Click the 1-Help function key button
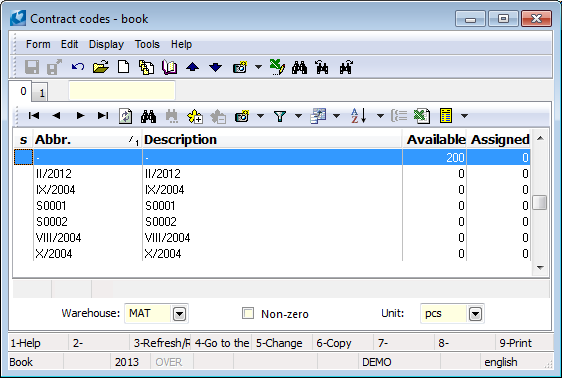Viewport: 562px width, 378px height. click(38, 343)
